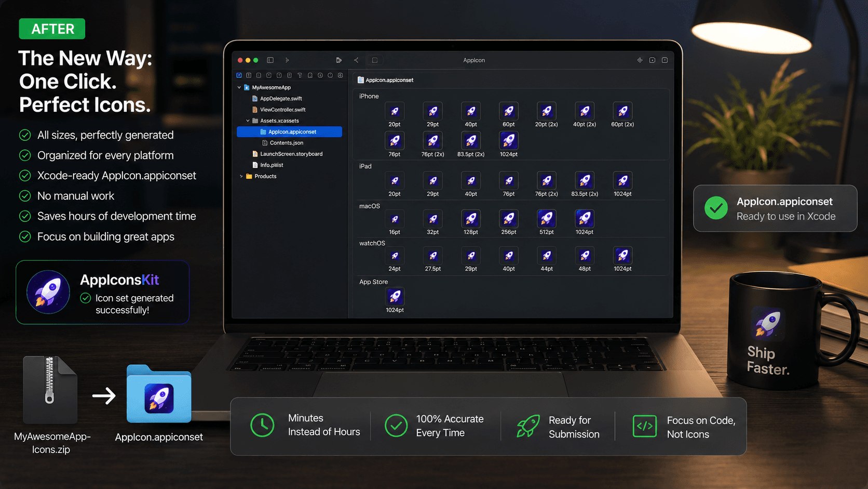Screen dimensions: 868x489
Task: Collapse the MyAwesomeApp project tree
Action: tap(239, 87)
